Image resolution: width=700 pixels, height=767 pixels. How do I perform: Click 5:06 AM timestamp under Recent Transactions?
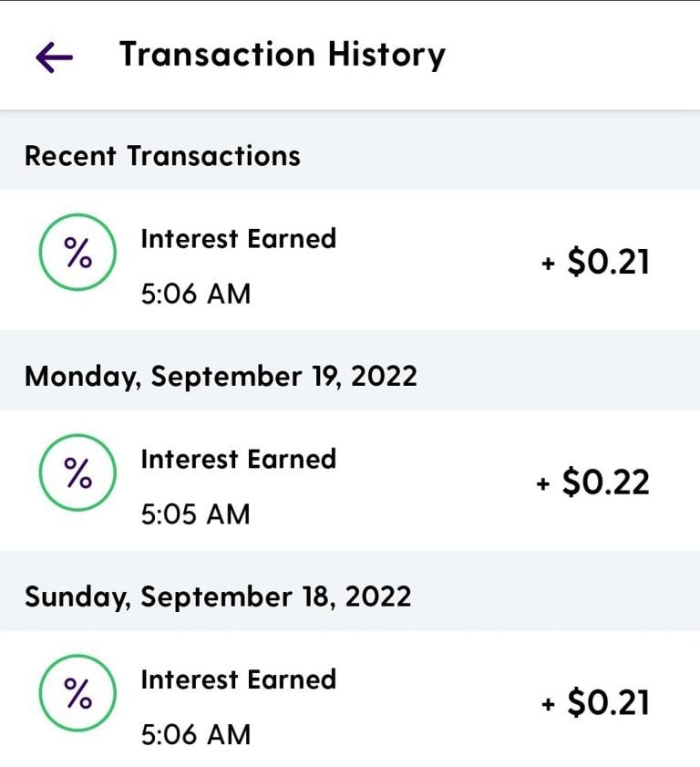(196, 294)
